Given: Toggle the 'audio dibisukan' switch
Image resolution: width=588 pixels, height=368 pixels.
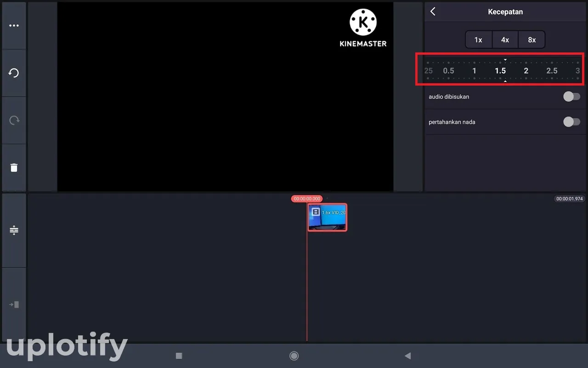Looking at the screenshot, I should [571, 97].
